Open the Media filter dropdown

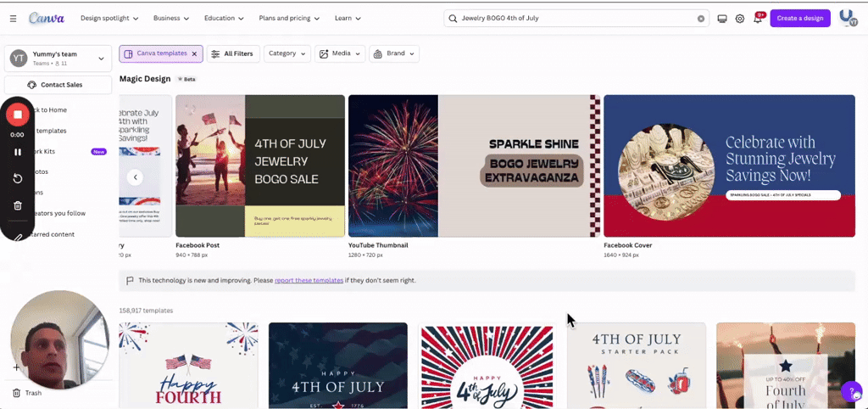tap(340, 53)
